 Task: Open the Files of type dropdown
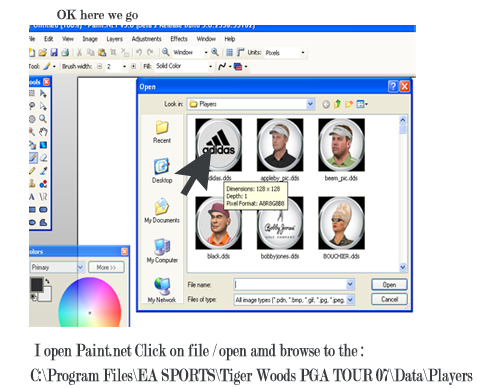(x=350, y=300)
